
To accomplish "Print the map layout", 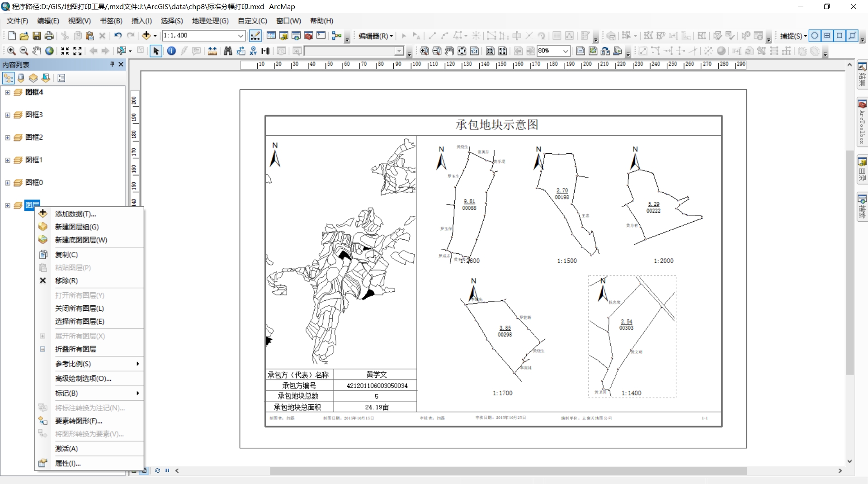I will 49,36.
